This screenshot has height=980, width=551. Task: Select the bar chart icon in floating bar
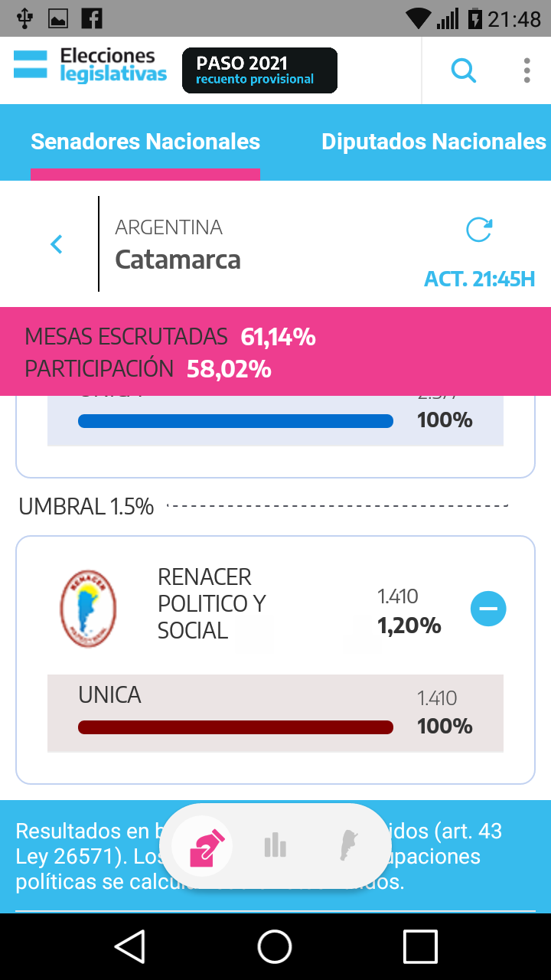pos(275,846)
